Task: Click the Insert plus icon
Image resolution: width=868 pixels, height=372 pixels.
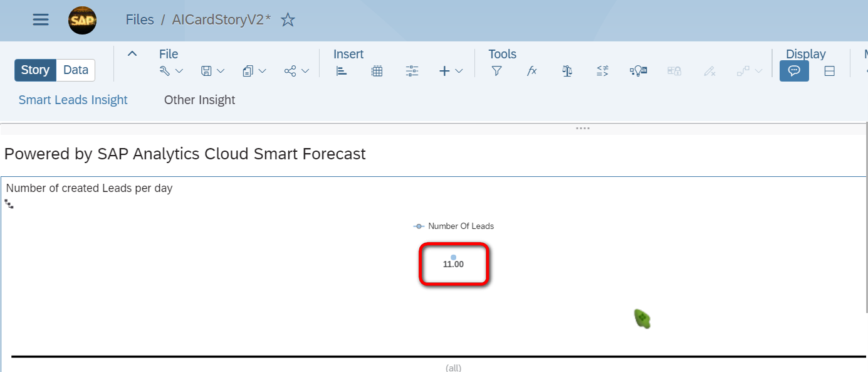Action: pos(444,72)
